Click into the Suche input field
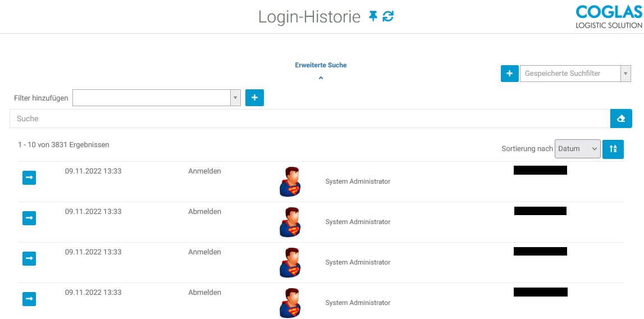This screenshot has width=644, height=319. point(309,119)
